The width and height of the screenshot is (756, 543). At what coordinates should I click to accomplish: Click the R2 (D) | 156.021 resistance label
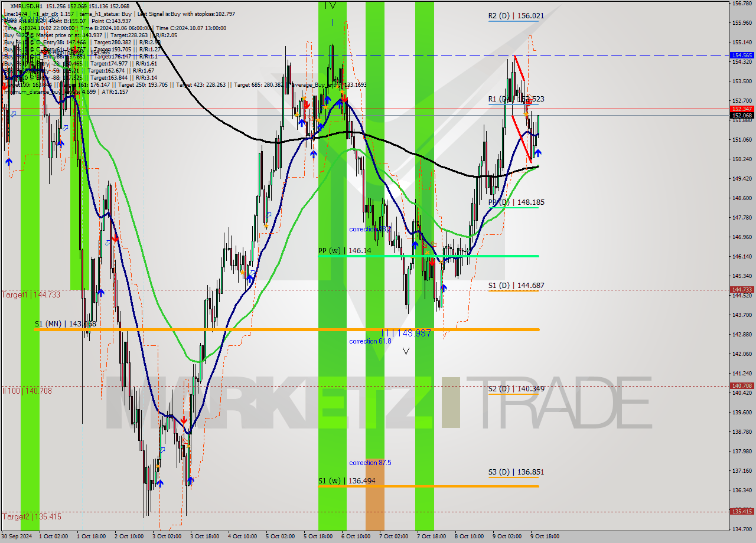click(x=516, y=16)
